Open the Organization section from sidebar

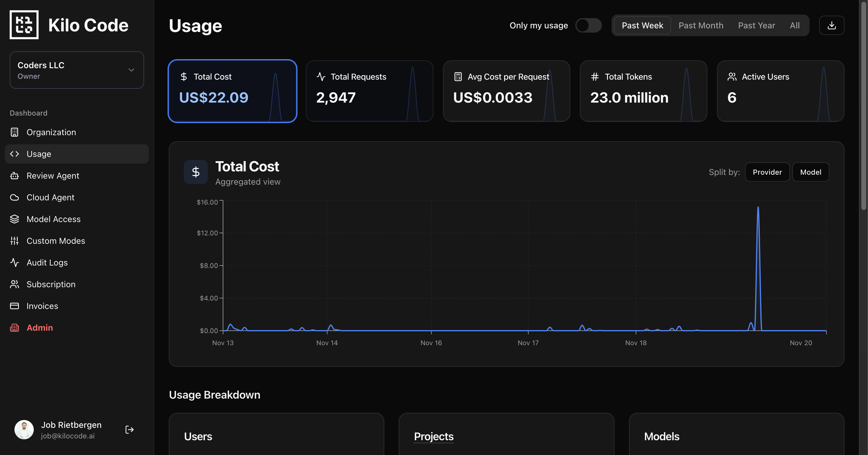click(x=51, y=132)
